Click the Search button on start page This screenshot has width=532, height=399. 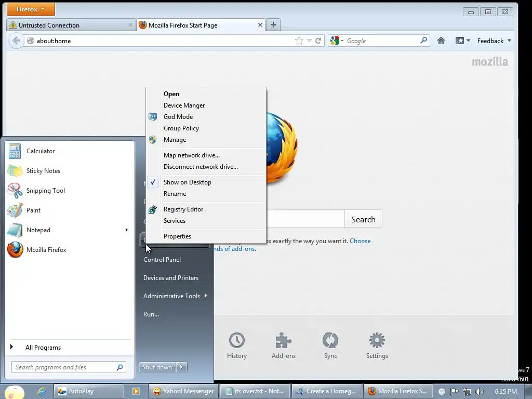point(363,220)
